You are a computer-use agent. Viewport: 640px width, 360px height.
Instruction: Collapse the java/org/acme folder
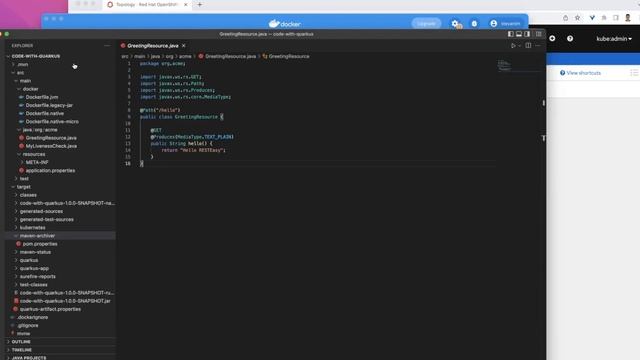(x=40, y=130)
